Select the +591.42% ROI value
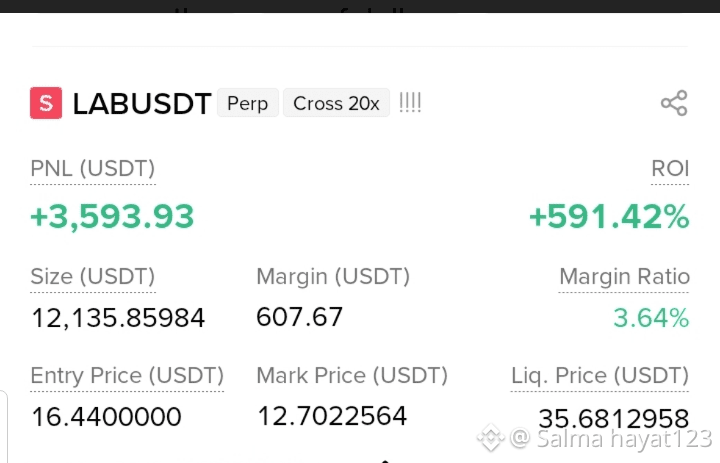This screenshot has width=720, height=463. pyautogui.click(x=609, y=217)
